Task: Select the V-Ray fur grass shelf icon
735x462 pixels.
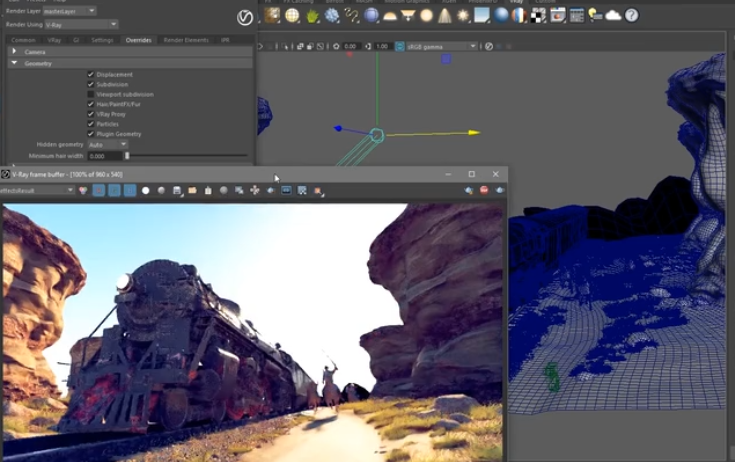Action: pos(312,15)
